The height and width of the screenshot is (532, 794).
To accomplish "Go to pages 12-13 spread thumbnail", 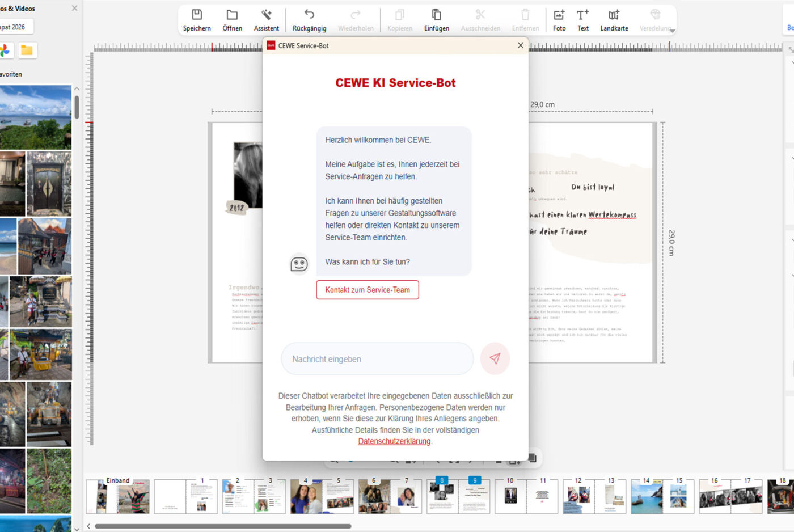I will click(594, 496).
